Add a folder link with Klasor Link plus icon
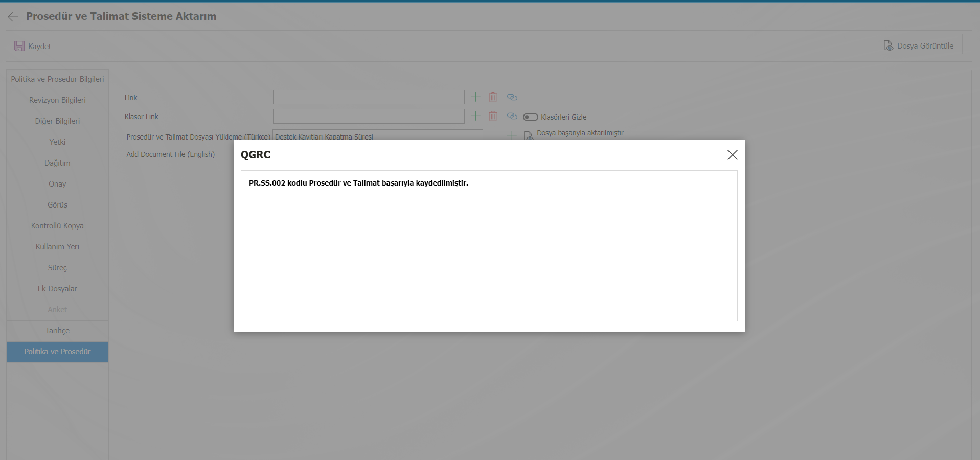Screen dimensions: 980x460 [x=475, y=116]
